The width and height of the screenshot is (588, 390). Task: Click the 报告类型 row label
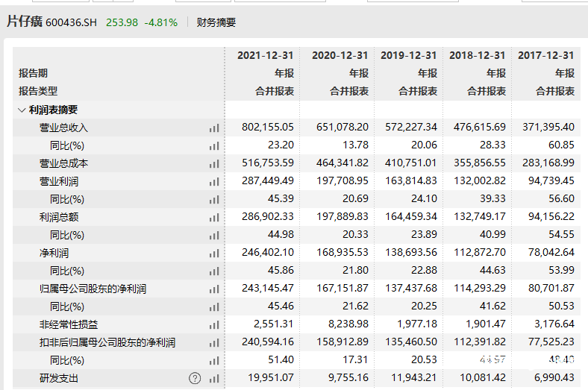[x=38, y=91]
